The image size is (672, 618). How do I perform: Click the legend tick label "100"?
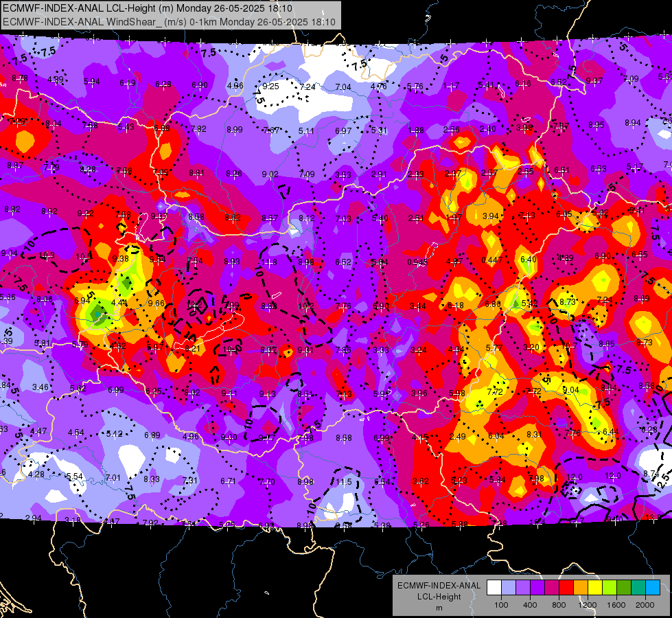pos(501,605)
